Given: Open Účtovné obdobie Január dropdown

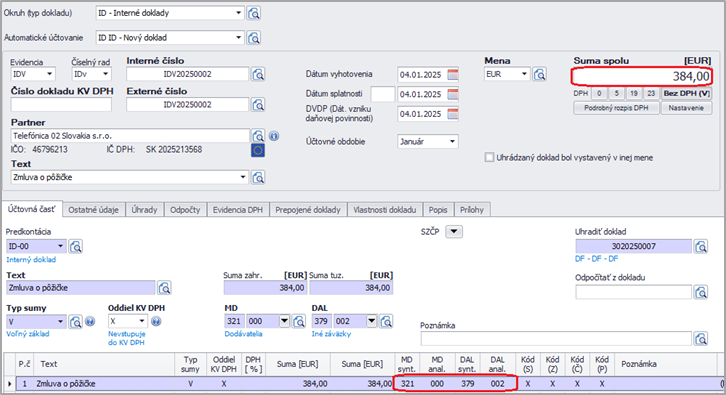Looking at the screenshot, I should (x=452, y=141).
